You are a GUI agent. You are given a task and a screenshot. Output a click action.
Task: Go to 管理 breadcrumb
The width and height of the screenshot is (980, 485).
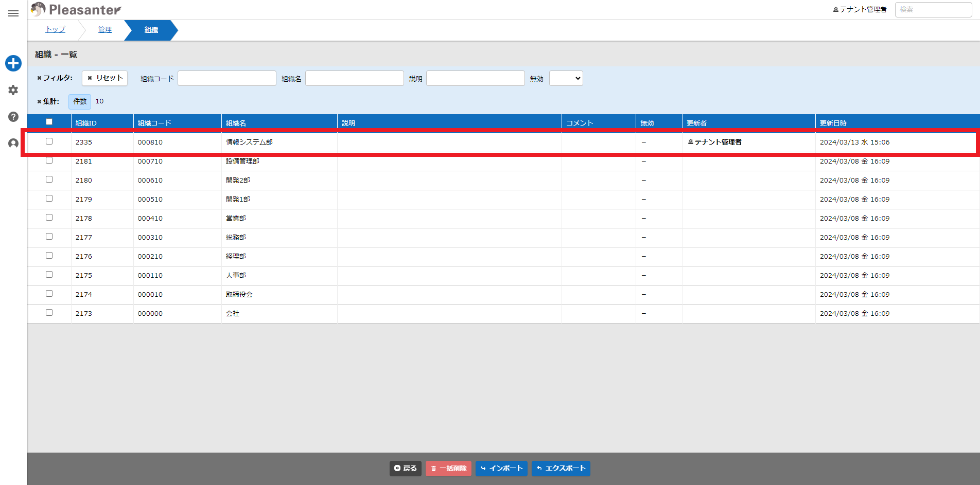point(105,29)
